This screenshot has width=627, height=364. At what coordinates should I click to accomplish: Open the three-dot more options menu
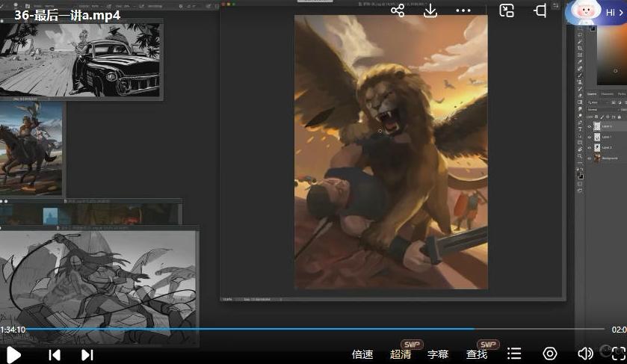click(463, 10)
